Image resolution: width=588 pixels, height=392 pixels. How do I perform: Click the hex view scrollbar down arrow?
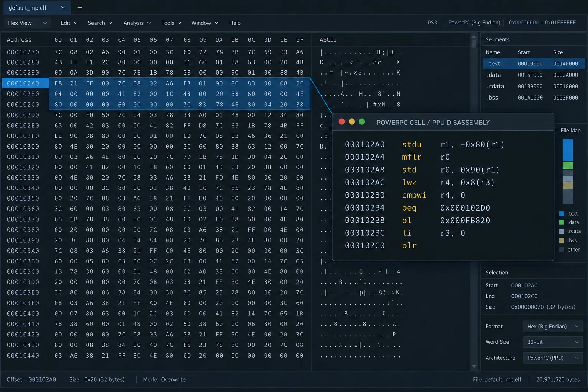tap(474, 366)
